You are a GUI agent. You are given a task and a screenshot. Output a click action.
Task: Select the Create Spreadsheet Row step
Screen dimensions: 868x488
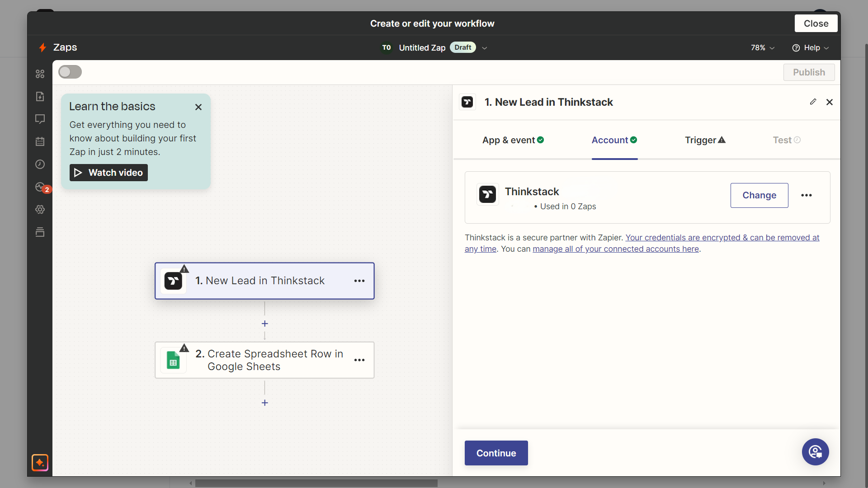click(x=264, y=360)
